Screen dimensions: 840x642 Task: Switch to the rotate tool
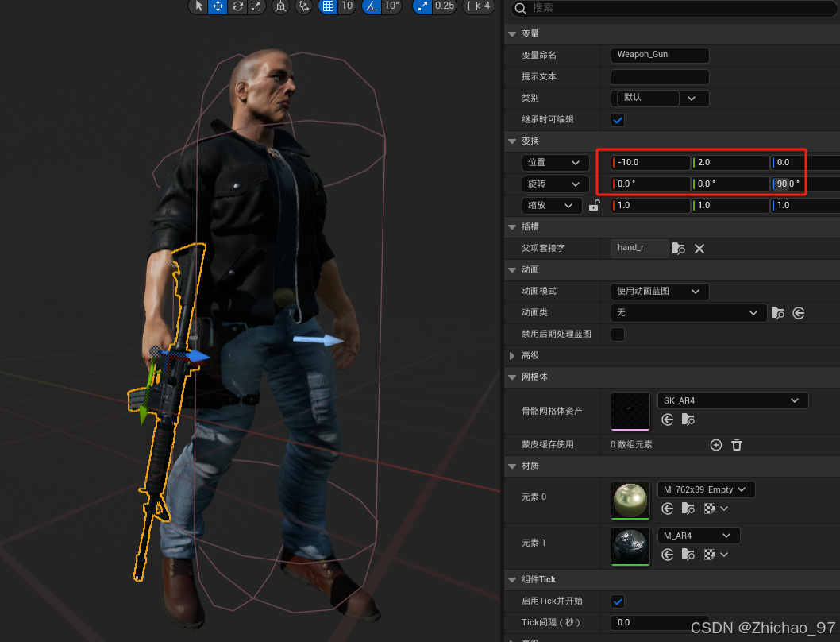point(237,6)
